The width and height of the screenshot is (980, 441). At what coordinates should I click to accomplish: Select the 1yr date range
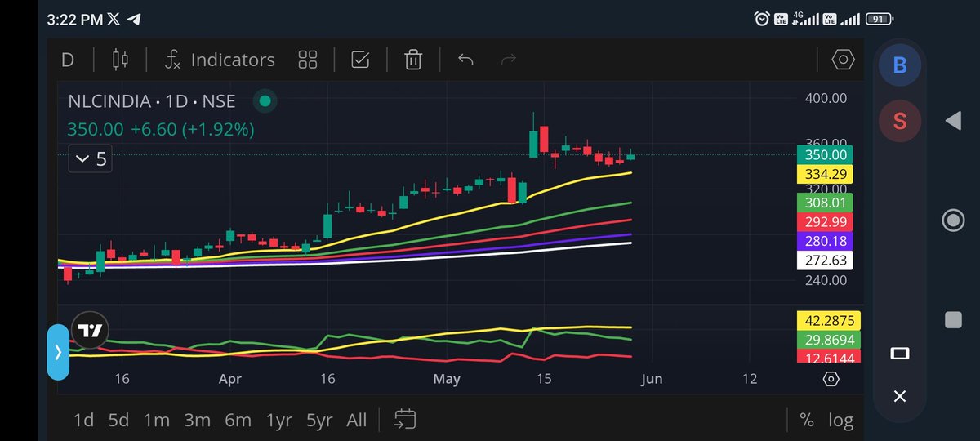pos(279,420)
